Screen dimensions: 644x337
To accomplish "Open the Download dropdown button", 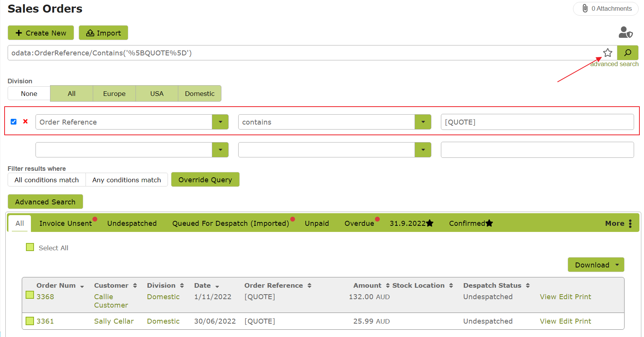I will (x=596, y=265).
